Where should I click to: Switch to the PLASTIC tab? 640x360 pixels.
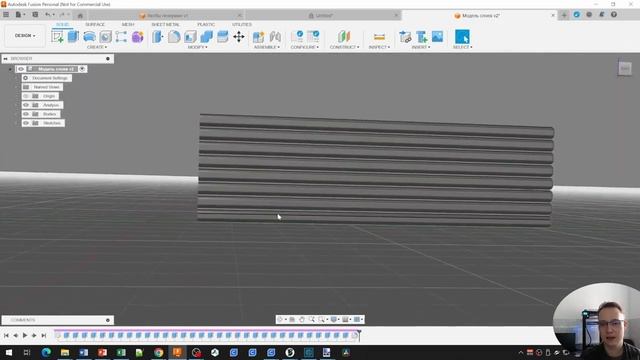point(206,24)
